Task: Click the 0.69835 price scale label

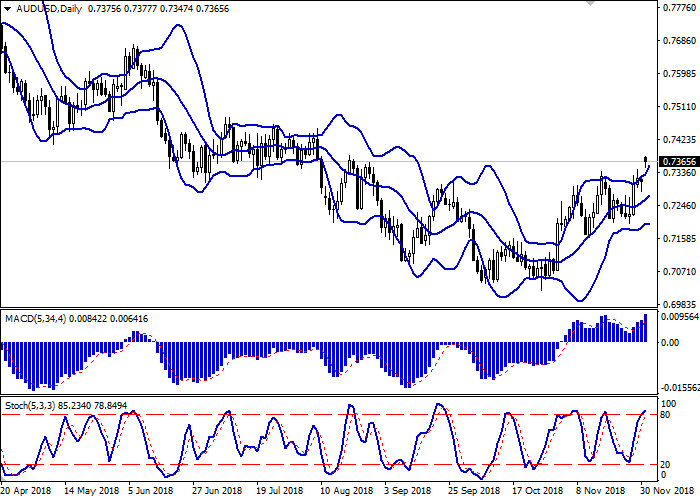Action: tap(677, 303)
